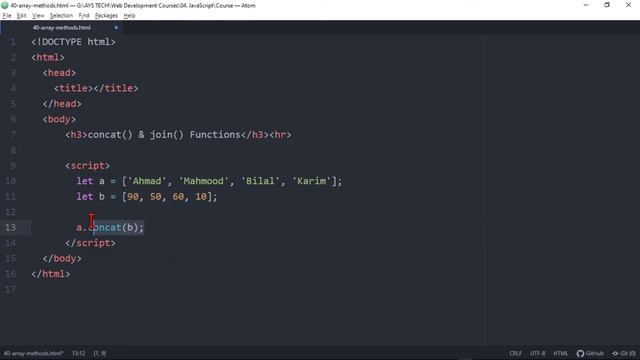Click the closing </html> tag on line 16

(51, 274)
